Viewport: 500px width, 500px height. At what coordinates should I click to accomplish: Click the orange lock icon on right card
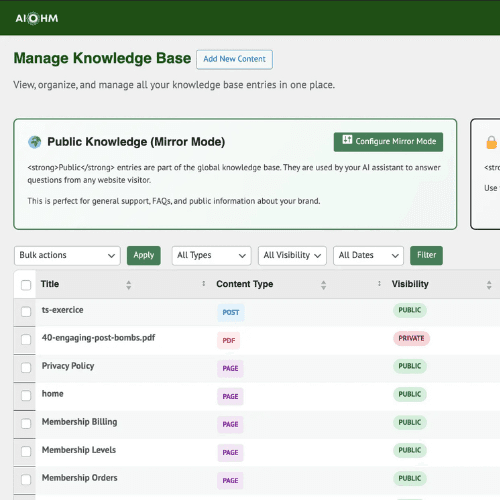click(492, 142)
